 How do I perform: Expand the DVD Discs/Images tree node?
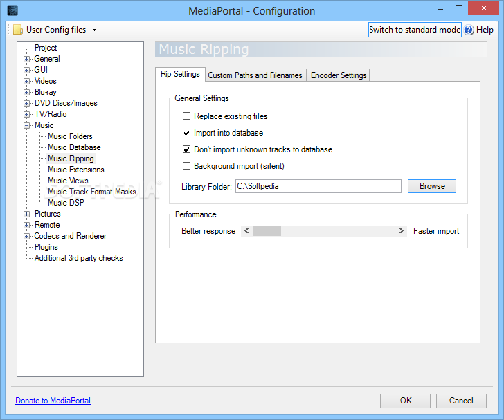[27, 104]
